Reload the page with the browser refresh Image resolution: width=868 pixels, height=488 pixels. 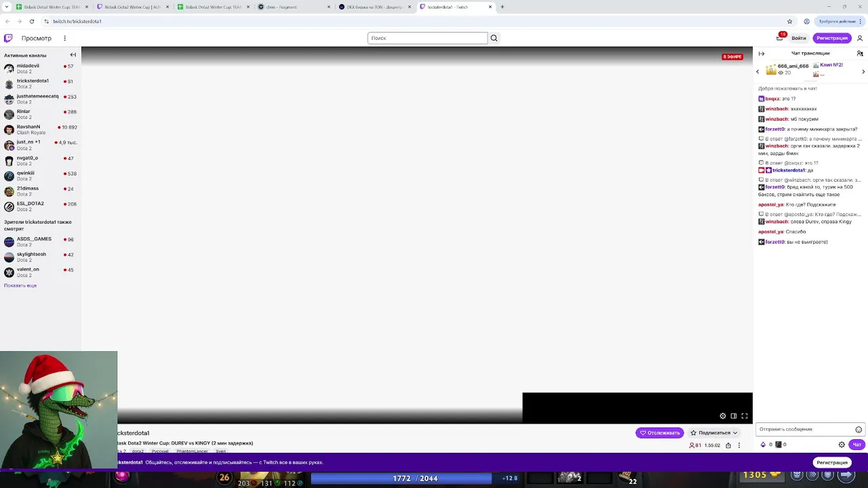click(x=31, y=21)
